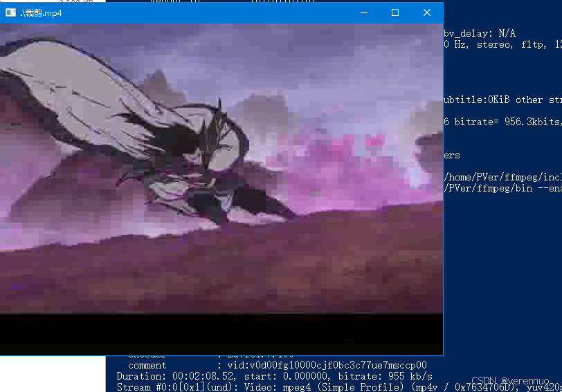Click the 'Hz, stereo, fltp' terminal line
The image size is (562, 392).
pyautogui.click(x=502, y=45)
